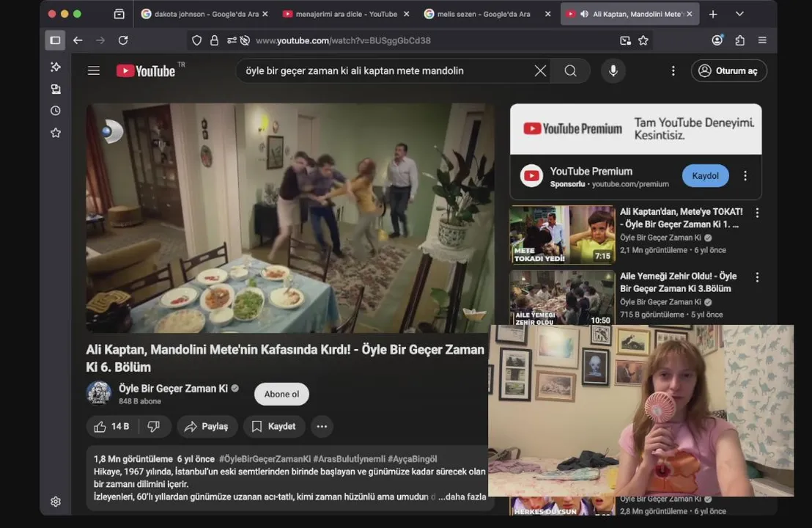Like the video (14 B)

[x=112, y=427]
